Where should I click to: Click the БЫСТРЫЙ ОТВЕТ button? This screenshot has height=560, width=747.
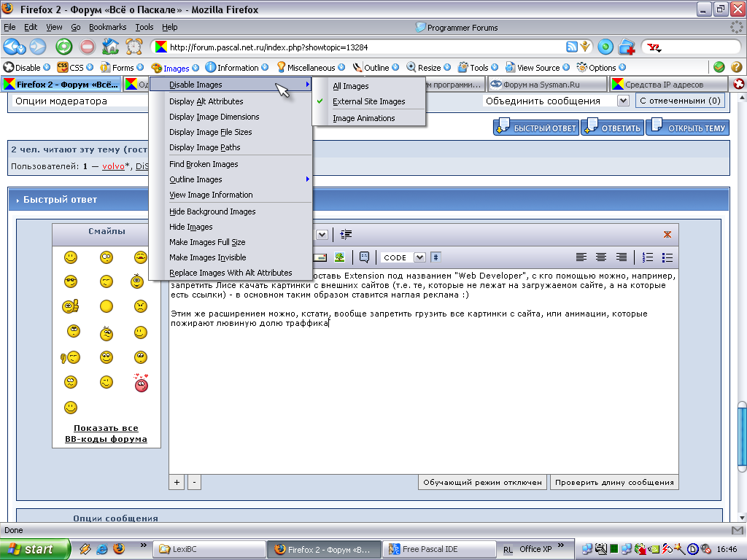[x=536, y=128]
